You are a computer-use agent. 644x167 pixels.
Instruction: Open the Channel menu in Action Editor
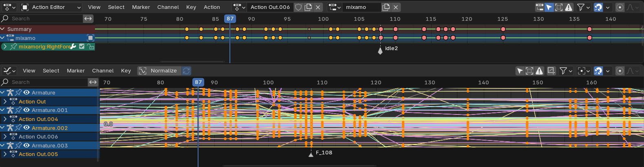168,7
